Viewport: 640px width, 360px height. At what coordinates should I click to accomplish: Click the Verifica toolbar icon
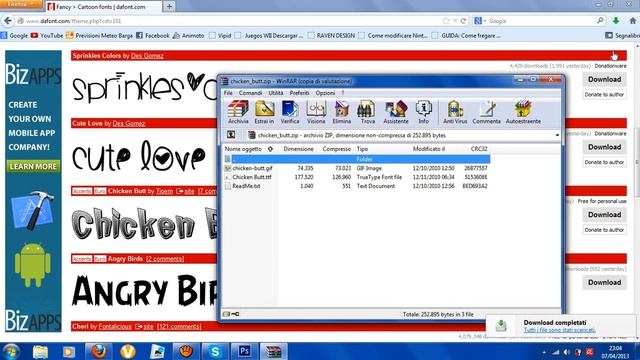click(290, 112)
